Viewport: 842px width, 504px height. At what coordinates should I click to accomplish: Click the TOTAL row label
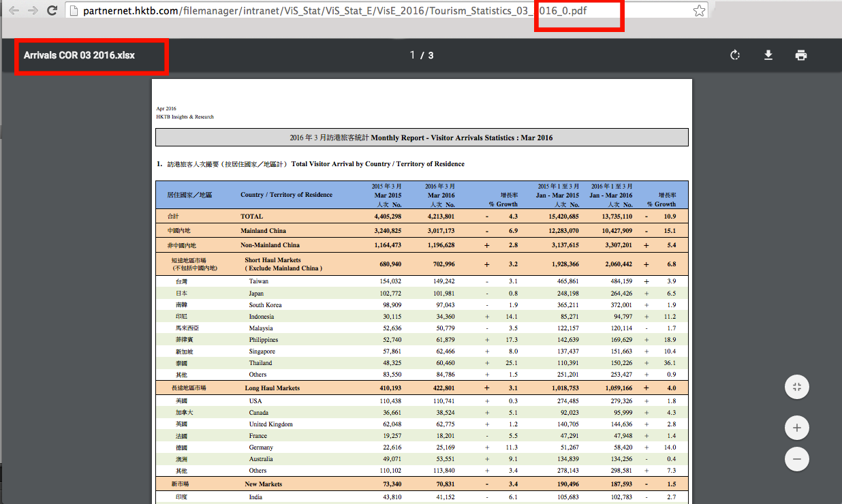point(251,217)
